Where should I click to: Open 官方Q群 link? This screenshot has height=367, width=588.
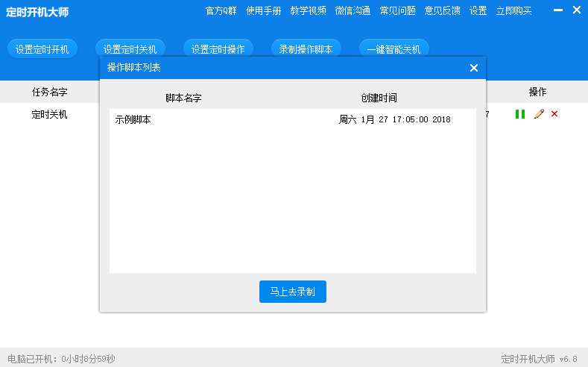click(221, 10)
